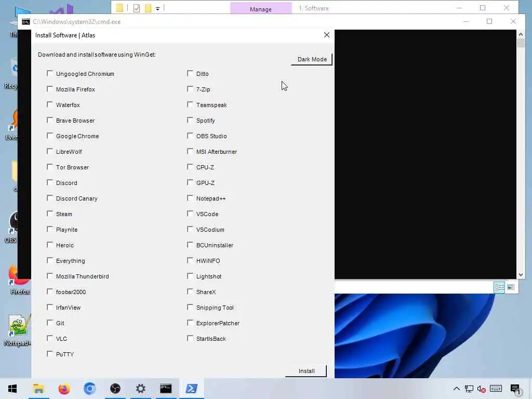The image size is (532, 399).
Task: Click the Explorer properties checkmark icon
Action: (x=137, y=8)
